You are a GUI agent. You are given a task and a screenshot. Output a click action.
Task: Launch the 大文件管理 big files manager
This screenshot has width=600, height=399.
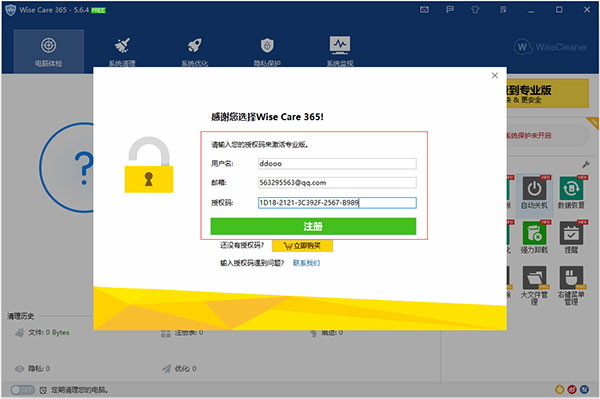[x=534, y=285]
